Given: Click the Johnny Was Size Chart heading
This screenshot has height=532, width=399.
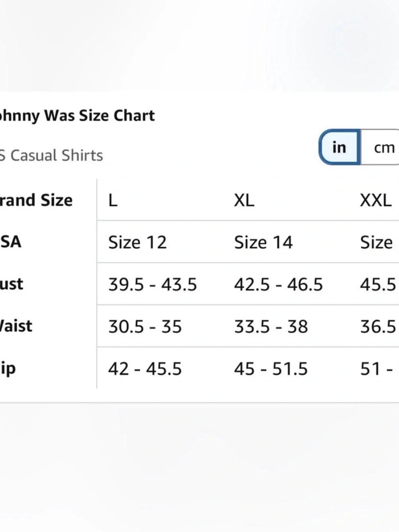Looking at the screenshot, I should [x=77, y=116].
